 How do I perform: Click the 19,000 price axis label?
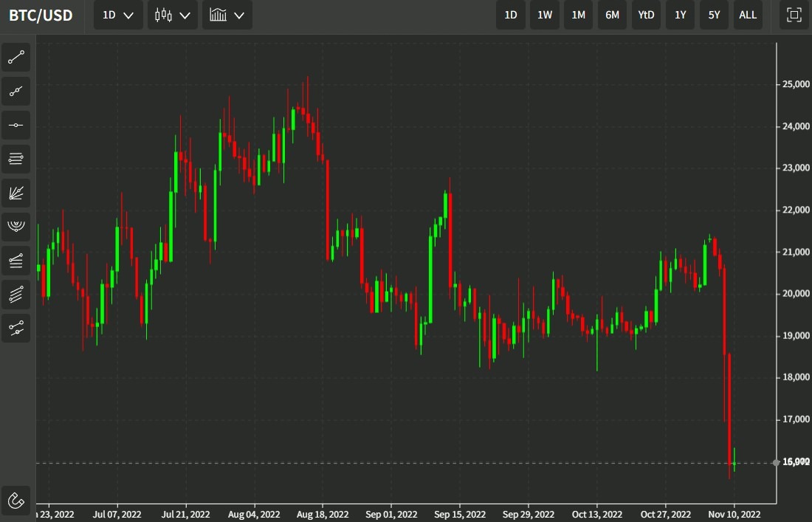point(796,335)
